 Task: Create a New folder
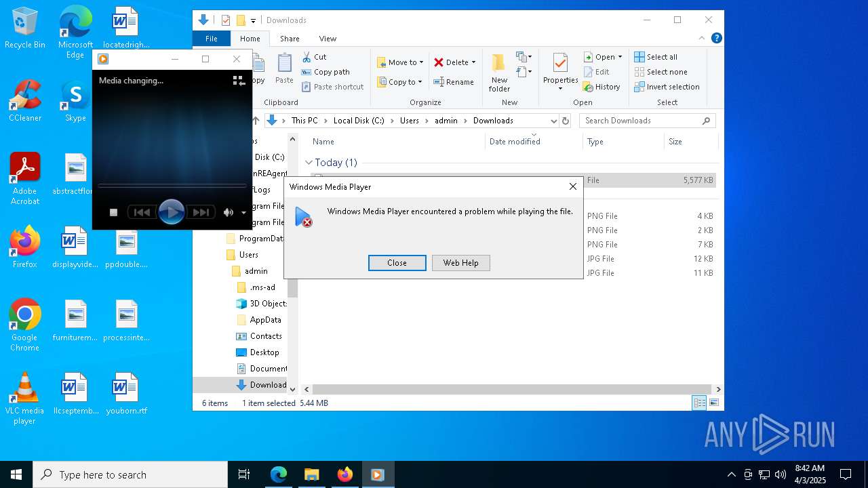[x=499, y=73]
